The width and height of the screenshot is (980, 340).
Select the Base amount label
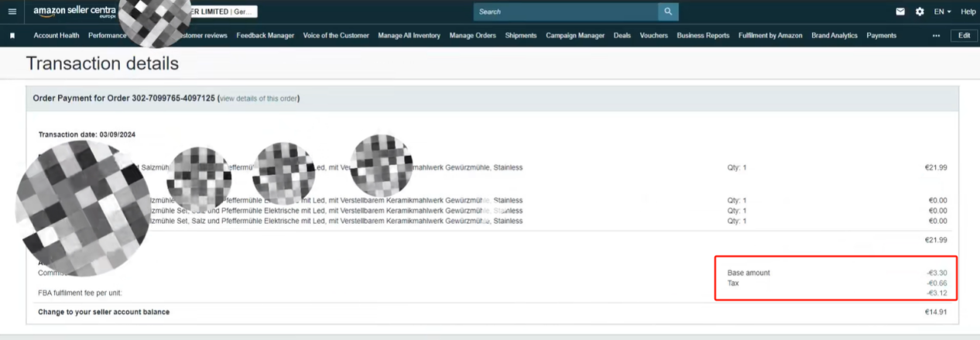click(x=749, y=273)
